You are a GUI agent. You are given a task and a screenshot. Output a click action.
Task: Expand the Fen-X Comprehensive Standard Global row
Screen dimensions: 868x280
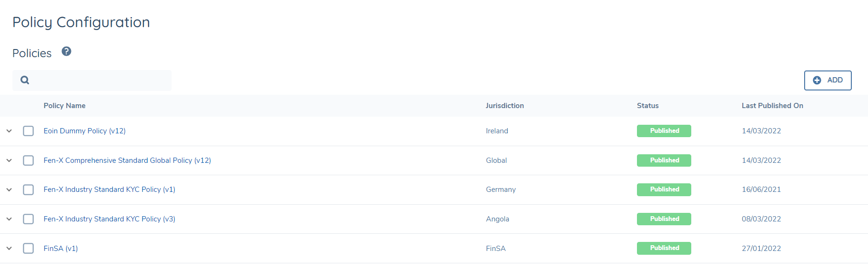click(9, 160)
